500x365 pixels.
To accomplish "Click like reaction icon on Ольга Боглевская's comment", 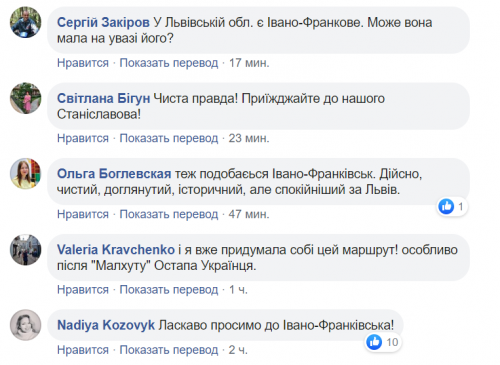I will coord(446,207).
